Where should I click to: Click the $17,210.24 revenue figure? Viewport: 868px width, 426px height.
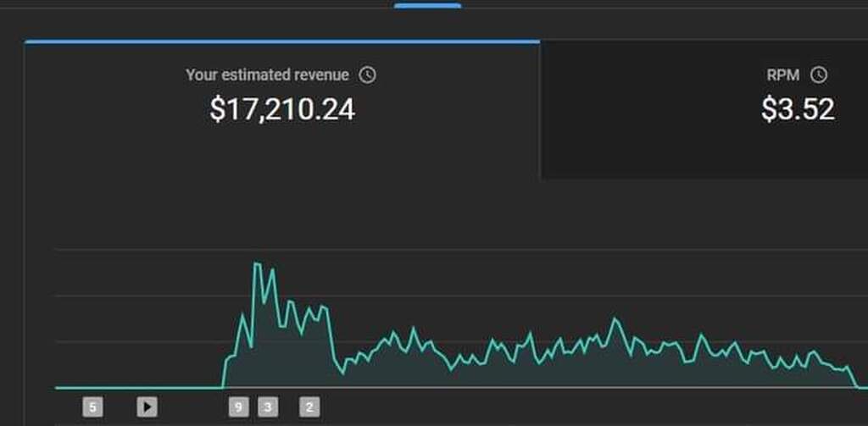(281, 109)
